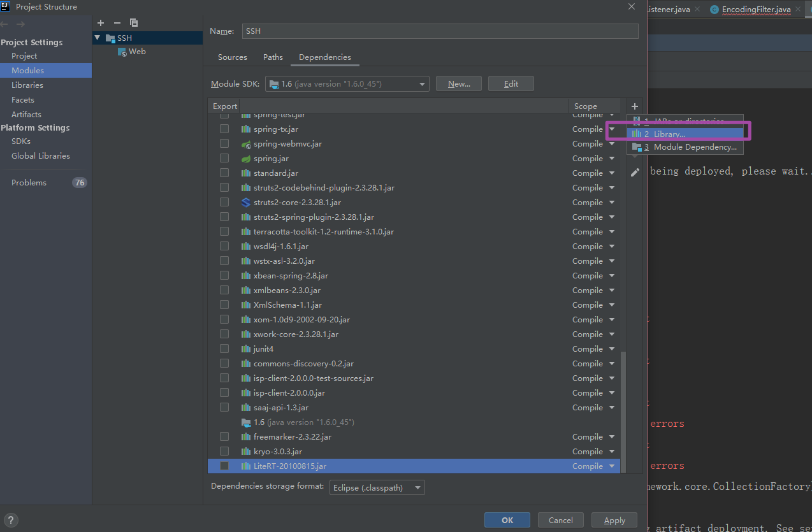Open scope dropdown for LiteRT-20100815.jar
Viewport: 812px width, 532px height.
[x=611, y=466]
